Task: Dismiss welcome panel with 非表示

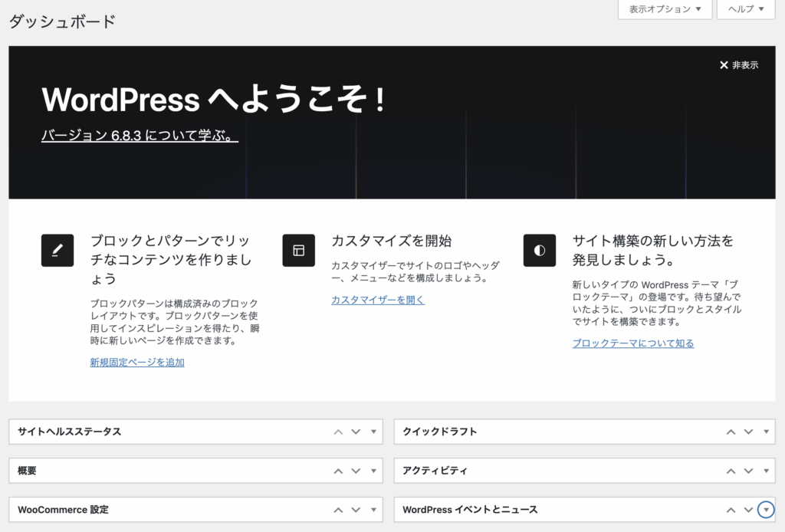Action: point(739,65)
